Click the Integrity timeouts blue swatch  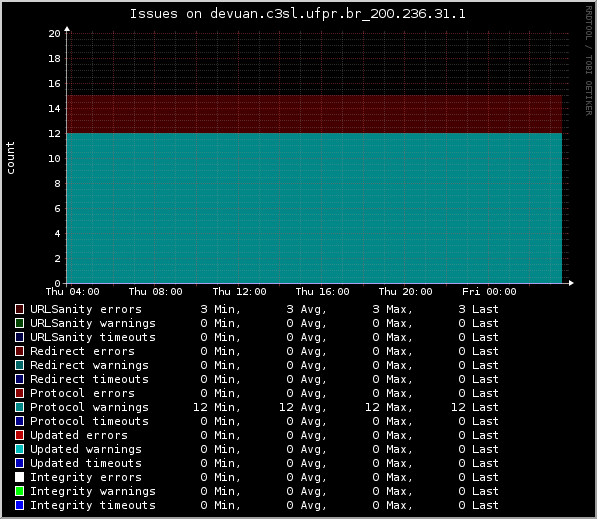[19, 505]
